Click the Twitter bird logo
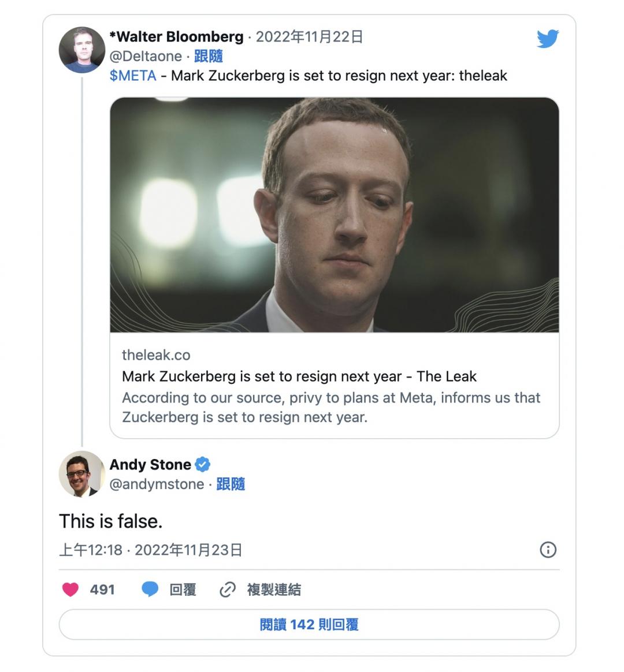 [547, 39]
